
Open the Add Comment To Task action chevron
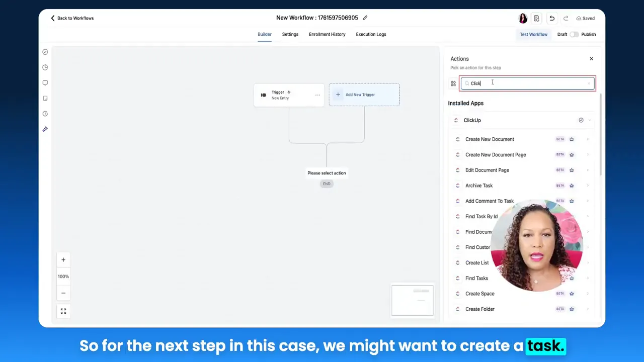point(588,201)
